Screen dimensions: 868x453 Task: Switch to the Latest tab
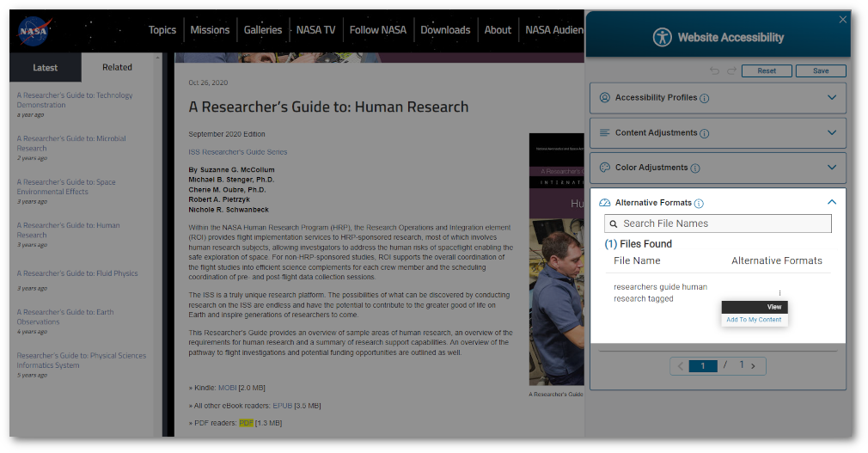click(x=46, y=68)
